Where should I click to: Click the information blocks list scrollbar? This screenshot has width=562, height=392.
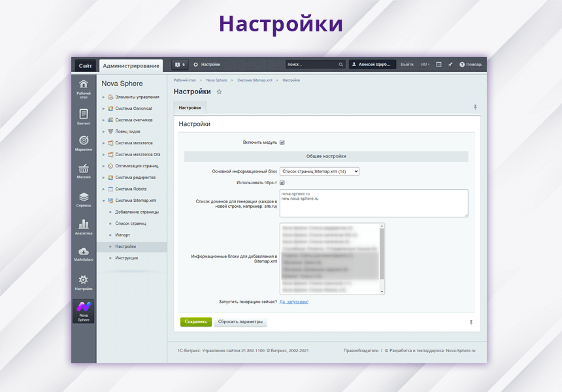(x=382, y=255)
